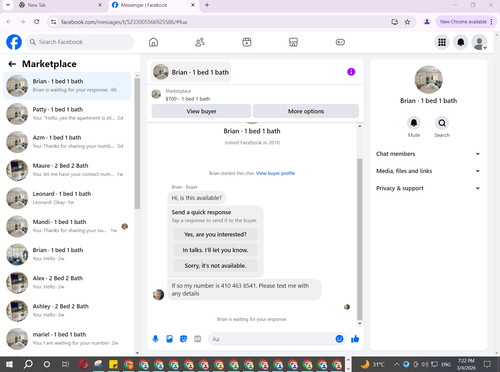Screen dimensions: 500x372
Task: Open the View buyer profile link
Action: (275, 173)
